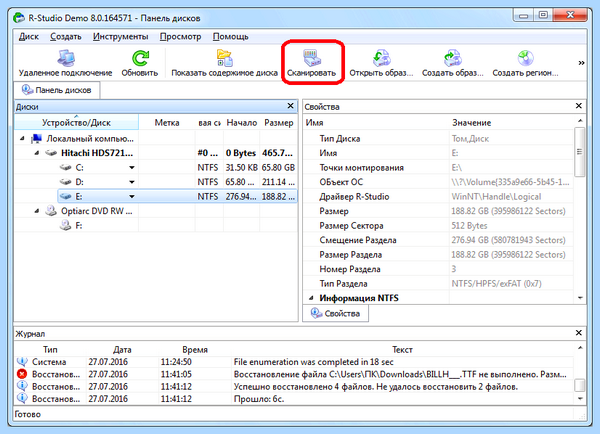Click Журнал scrollbar up arrow
The image size is (600, 434).
coord(580,348)
